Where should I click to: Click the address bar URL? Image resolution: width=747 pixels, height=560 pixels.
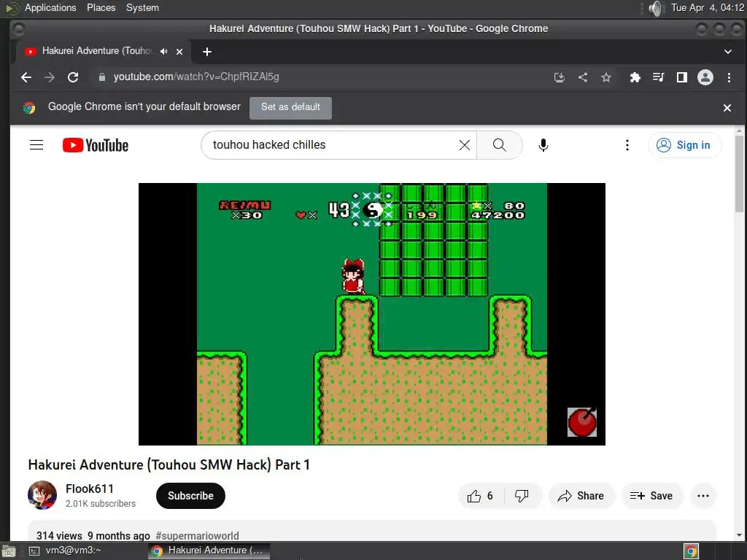[x=196, y=77]
